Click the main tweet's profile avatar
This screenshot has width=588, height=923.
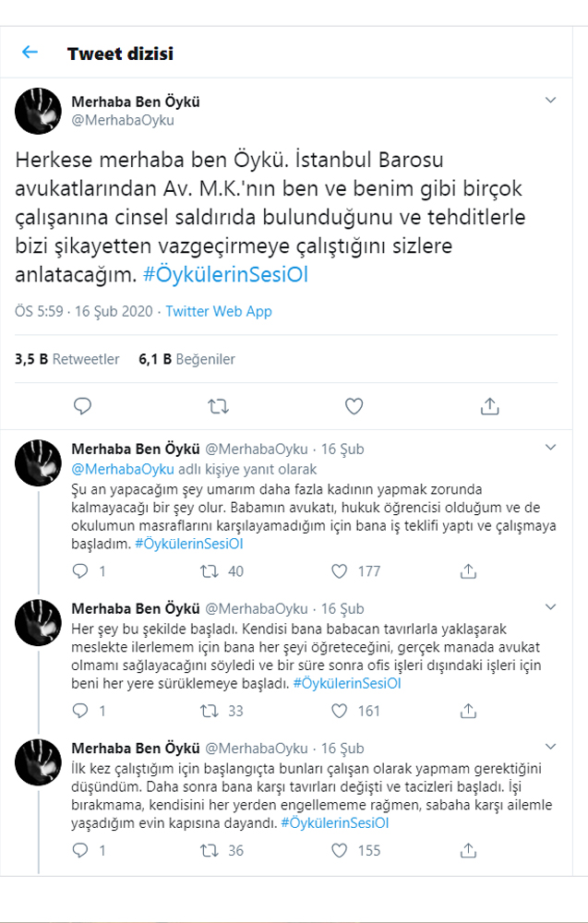pyautogui.click(x=39, y=112)
